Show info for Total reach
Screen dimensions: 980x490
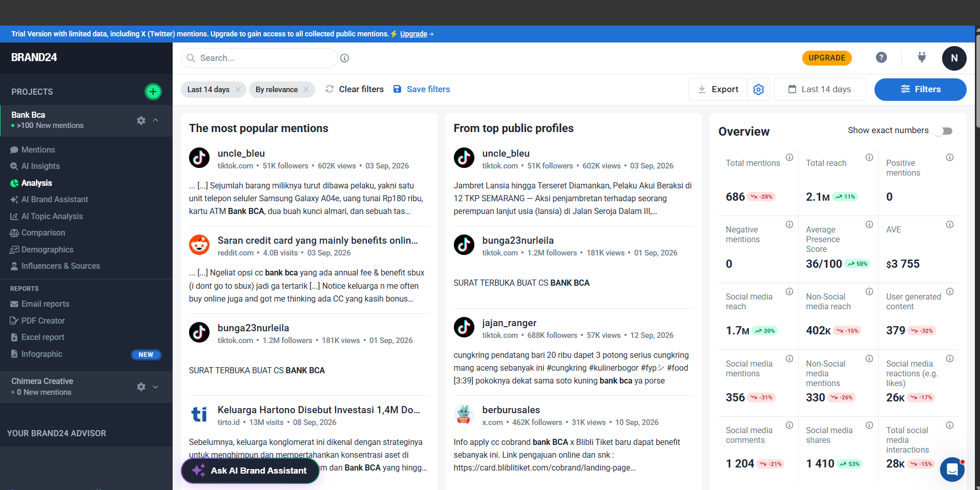click(x=869, y=157)
